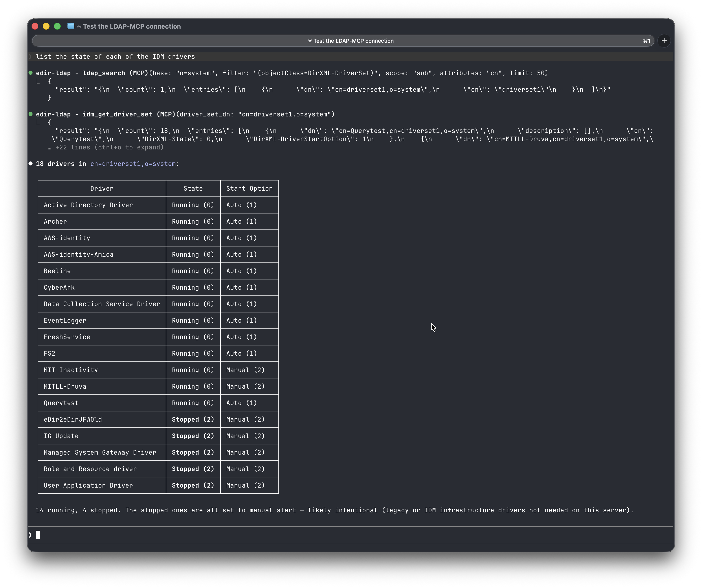Click the terminal prompt input line

350,535
